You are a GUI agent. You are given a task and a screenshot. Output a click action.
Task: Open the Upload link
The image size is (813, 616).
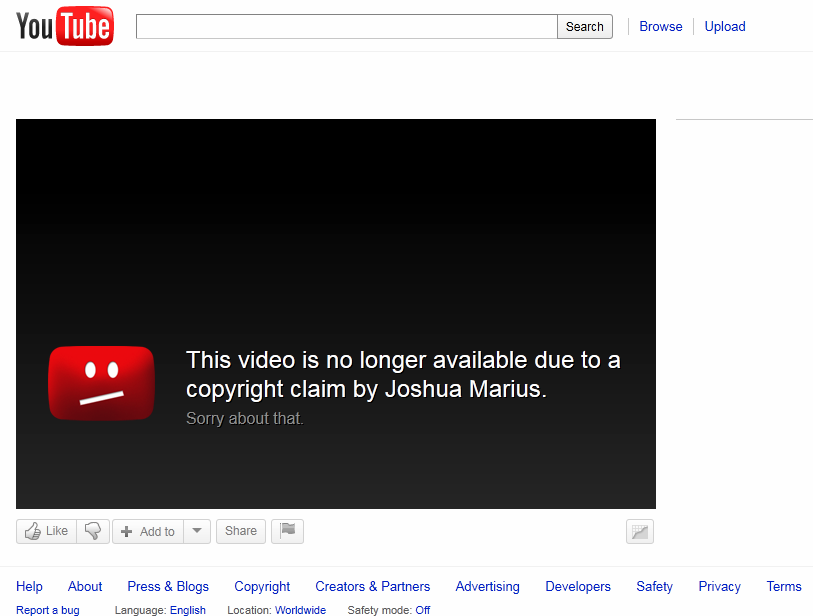[x=725, y=26]
